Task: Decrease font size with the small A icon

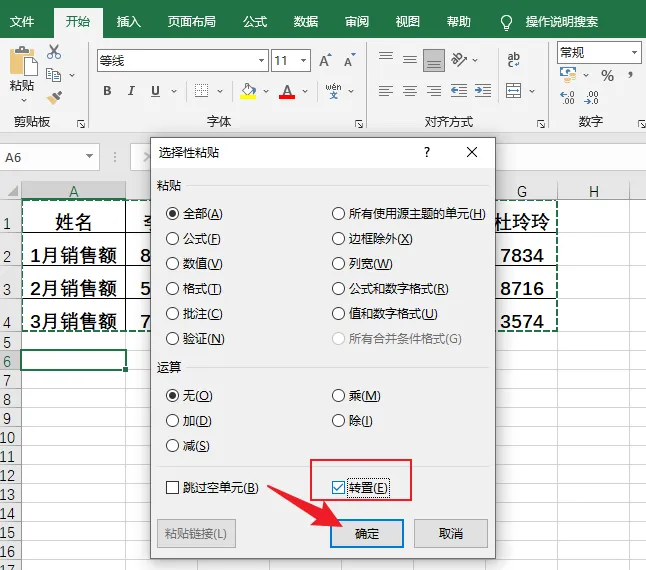Action: pos(349,61)
